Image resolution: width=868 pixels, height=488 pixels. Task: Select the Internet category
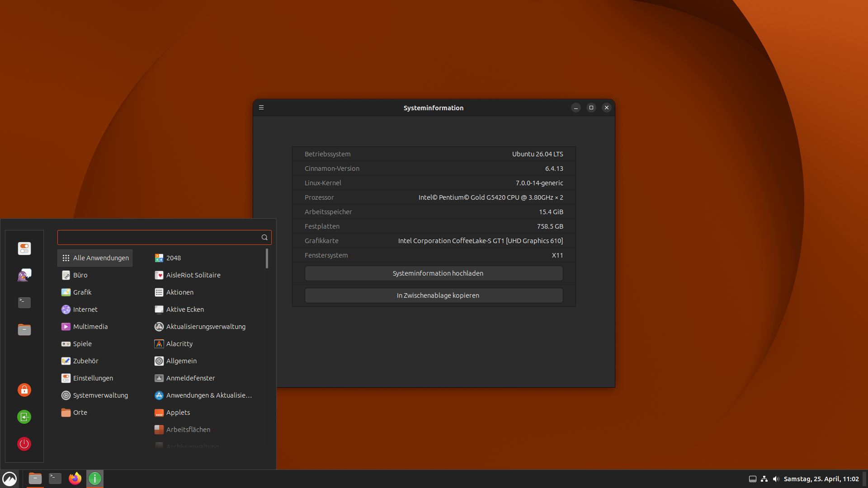click(95, 310)
